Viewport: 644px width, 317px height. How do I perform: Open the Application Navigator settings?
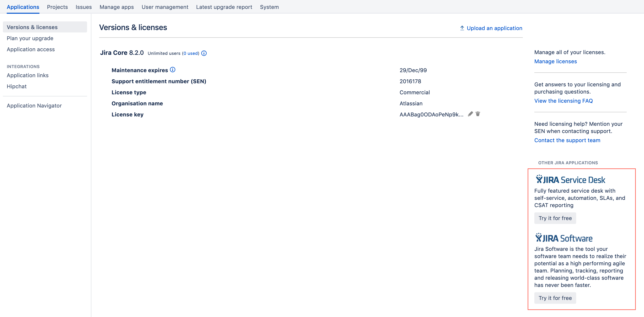tap(34, 106)
